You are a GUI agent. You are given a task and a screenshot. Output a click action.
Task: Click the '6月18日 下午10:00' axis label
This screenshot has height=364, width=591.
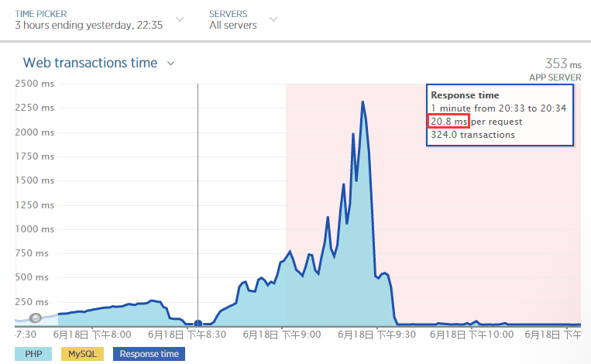coord(472,335)
